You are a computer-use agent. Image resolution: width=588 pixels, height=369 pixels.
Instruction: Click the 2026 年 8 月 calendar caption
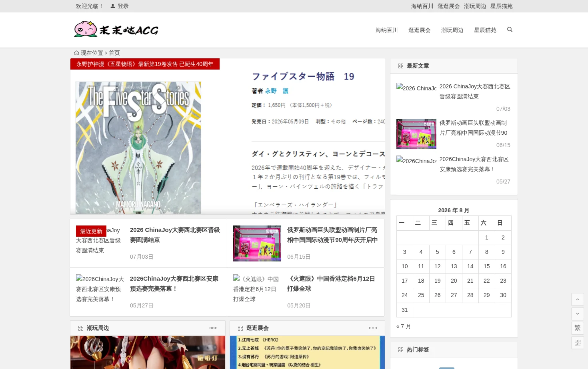click(x=454, y=210)
